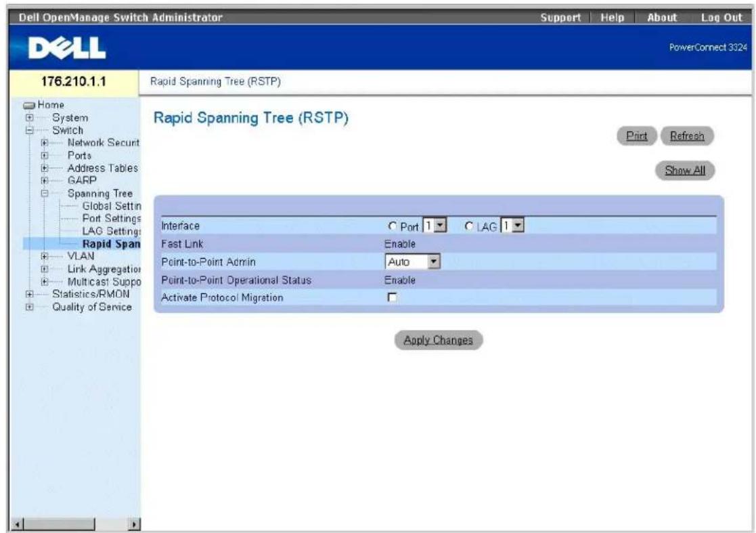The image size is (756, 533).
Task: Click the sidebar horizontal scrollbar thumb
Action: coord(59,524)
